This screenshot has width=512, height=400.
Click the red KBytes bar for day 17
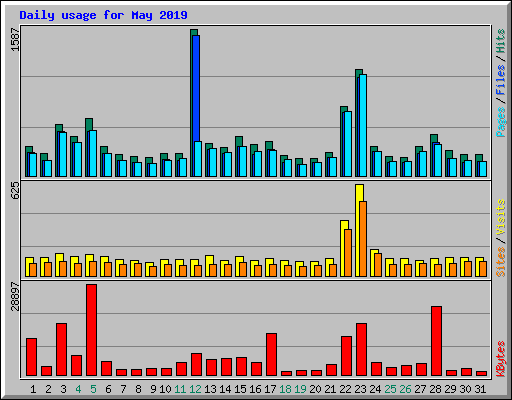click(x=272, y=355)
